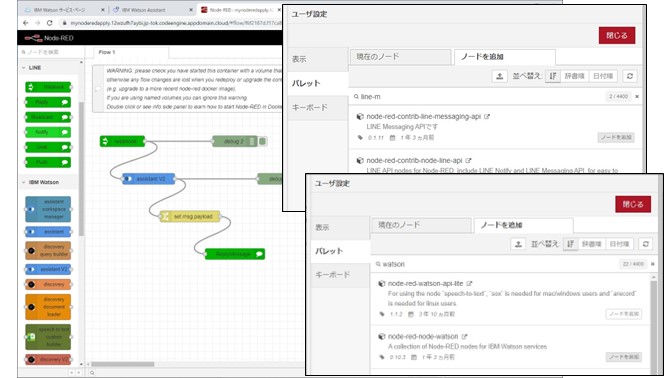
Task: Close the watson settings dialog with 閉じる
Action: pos(633,204)
